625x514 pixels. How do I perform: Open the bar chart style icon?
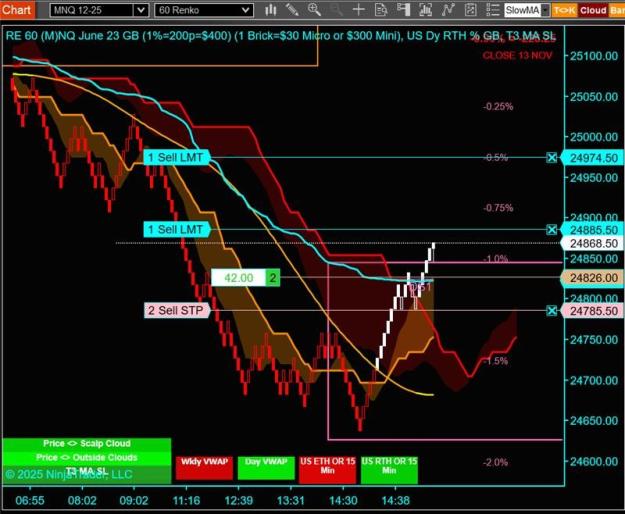pyautogui.click(x=271, y=10)
